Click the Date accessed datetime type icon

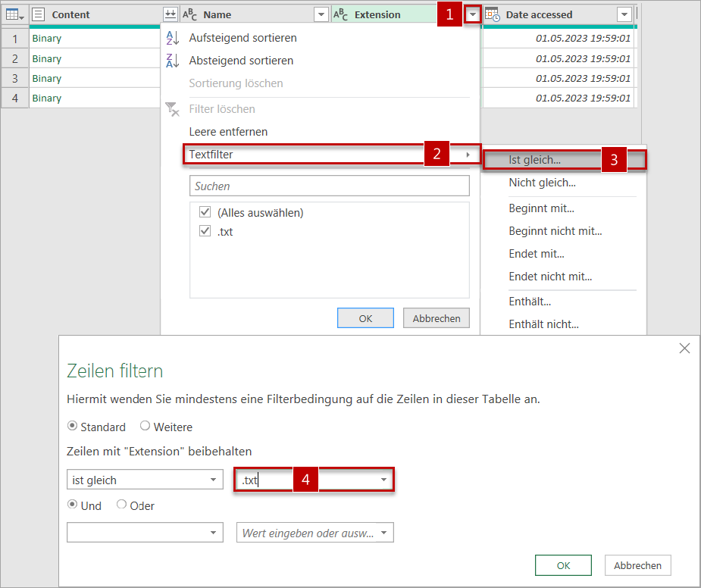click(x=493, y=14)
